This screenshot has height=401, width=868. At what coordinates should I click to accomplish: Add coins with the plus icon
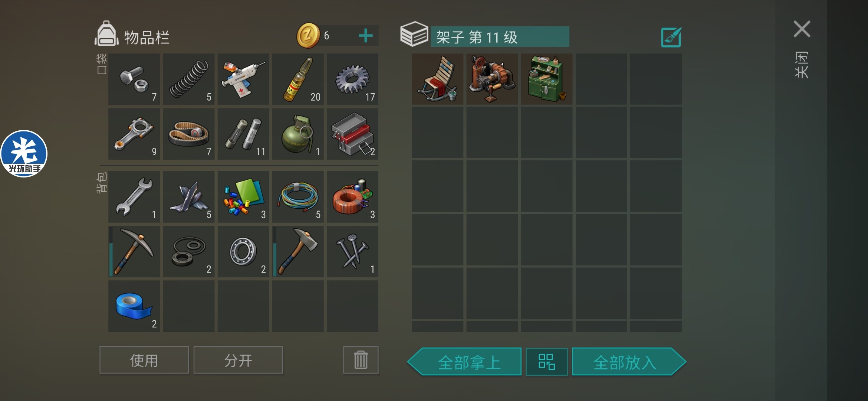(x=365, y=36)
